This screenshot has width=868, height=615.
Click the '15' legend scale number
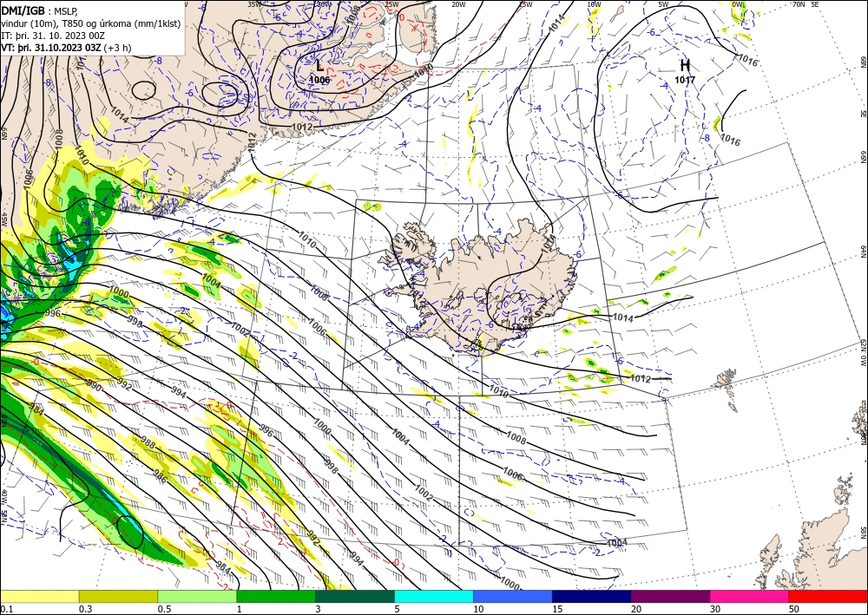557,609
